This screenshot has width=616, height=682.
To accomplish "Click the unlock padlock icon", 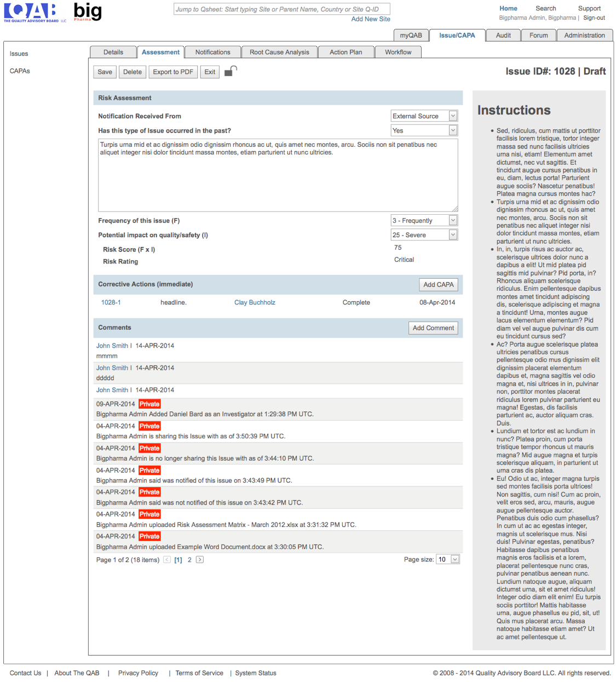I will [231, 71].
